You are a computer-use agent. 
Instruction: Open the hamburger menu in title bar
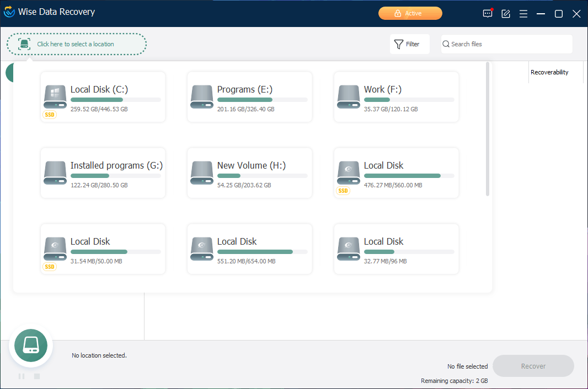pyautogui.click(x=523, y=14)
